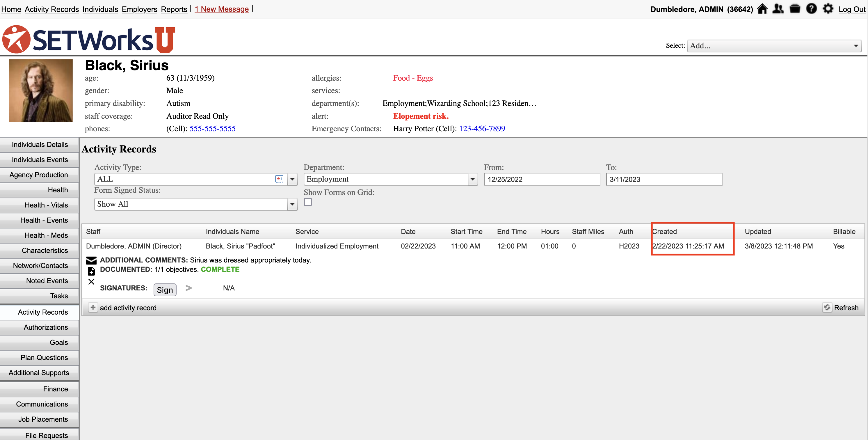The height and width of the screenshot is (440, 868).
Task: Sort by Billable column header
Action: pyautogui.click(x=844, y=232)
